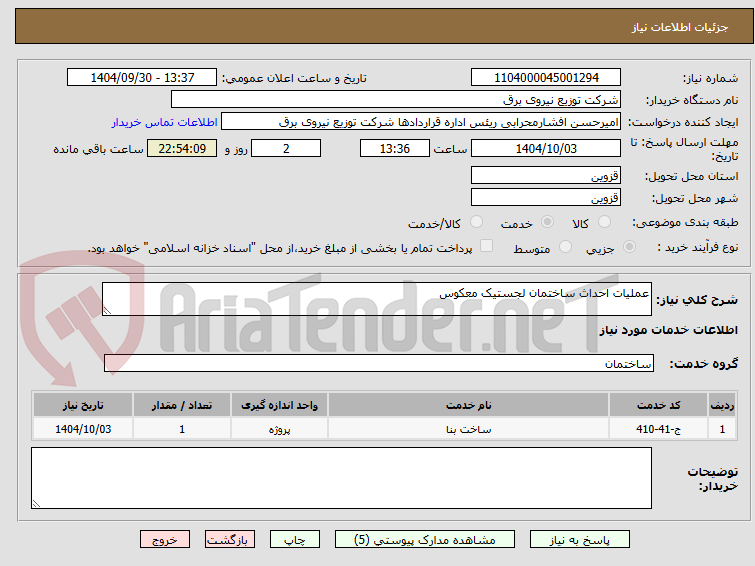The height and width of the screenshot is (566, 755).
Task: Open attached documents button (5)
Action: (425, 540)
